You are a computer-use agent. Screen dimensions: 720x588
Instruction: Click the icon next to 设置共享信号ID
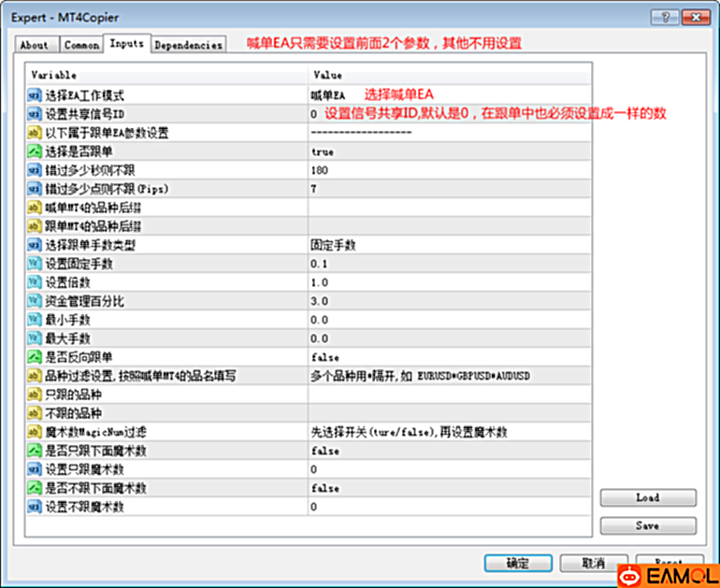coord(36,114)
